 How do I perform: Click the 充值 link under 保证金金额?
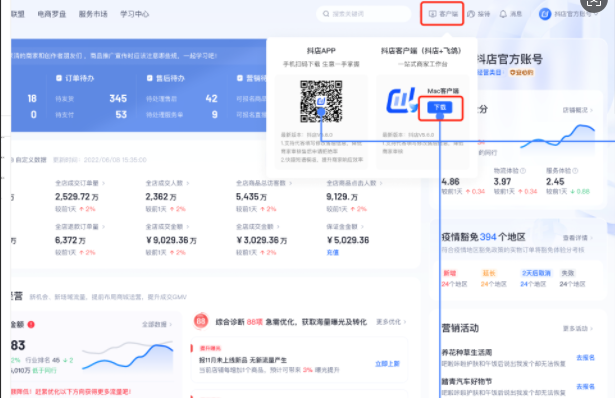pyautogui.click(x=333, y=253)
